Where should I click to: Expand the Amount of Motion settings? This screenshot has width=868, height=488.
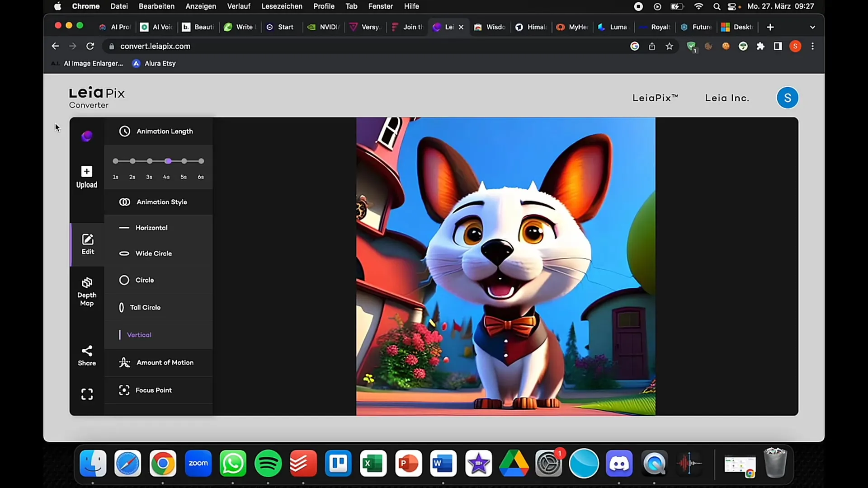pyautogui.click(x=158, y=362)
